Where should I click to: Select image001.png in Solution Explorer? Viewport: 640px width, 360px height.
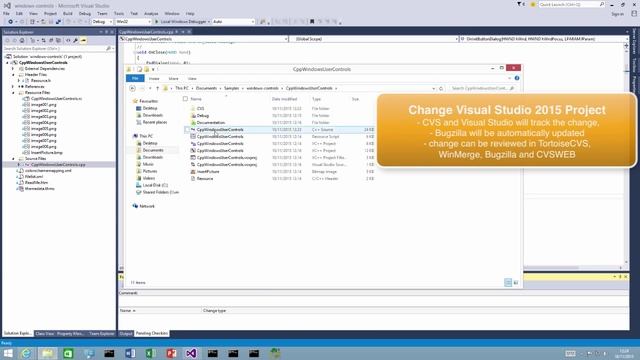click(x=43, y=104)
